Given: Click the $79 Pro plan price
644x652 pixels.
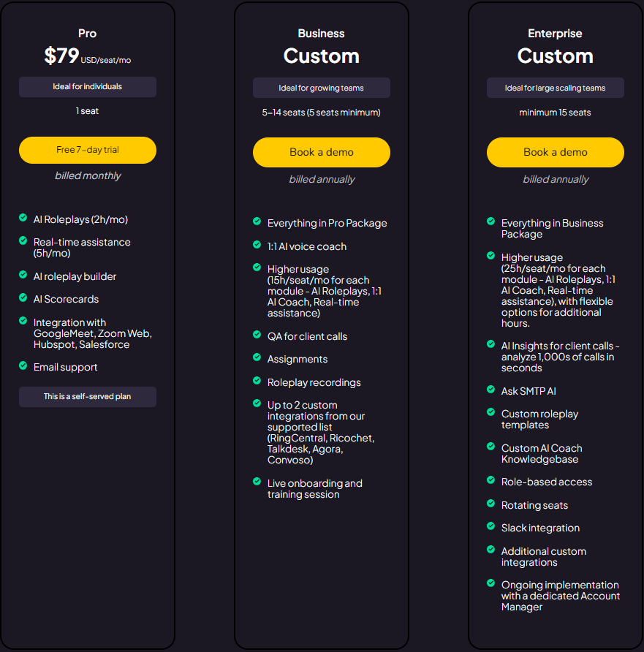Looking at the screenshot, I should [x=61, y=56].
